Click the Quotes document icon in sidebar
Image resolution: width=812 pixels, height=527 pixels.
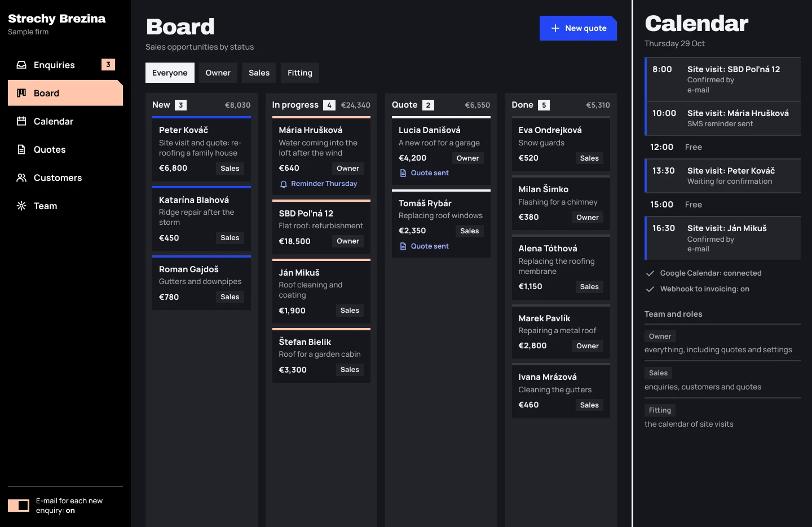tap(21, 149)
